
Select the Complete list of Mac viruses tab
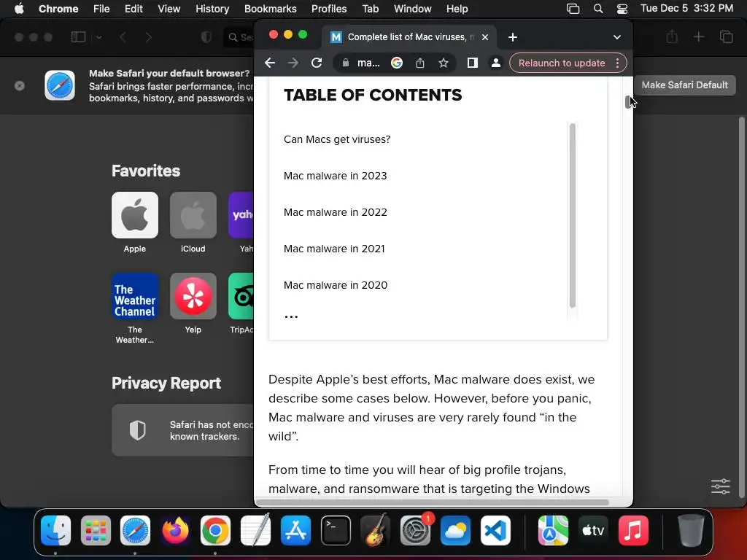(x=410, y=37)
